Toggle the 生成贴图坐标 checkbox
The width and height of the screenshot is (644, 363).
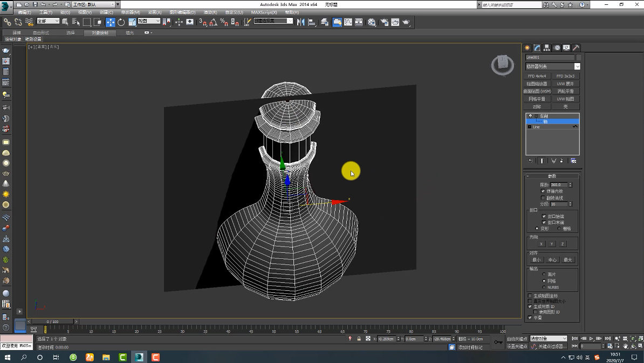point(530,296)
